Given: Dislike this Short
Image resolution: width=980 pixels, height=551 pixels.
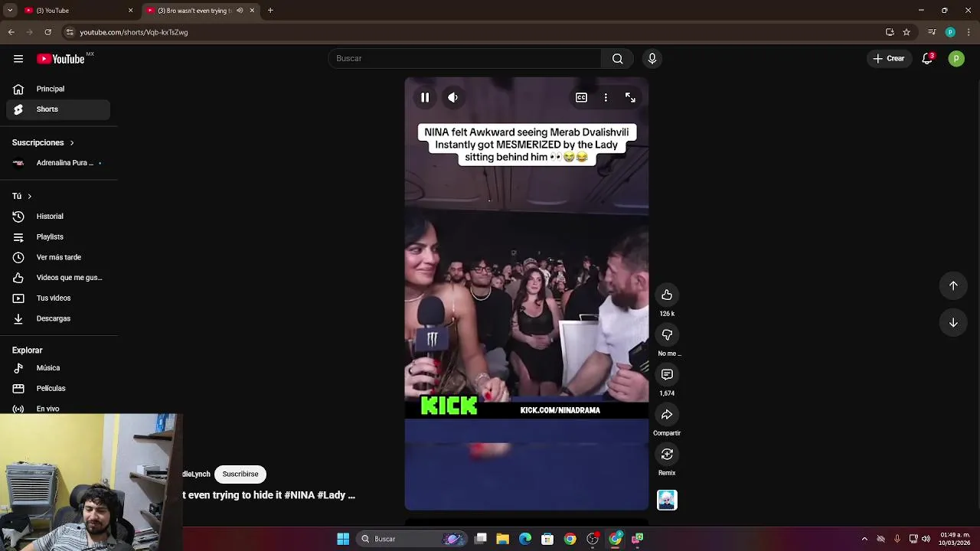Looking at the screenshot, I should (667, 335).
